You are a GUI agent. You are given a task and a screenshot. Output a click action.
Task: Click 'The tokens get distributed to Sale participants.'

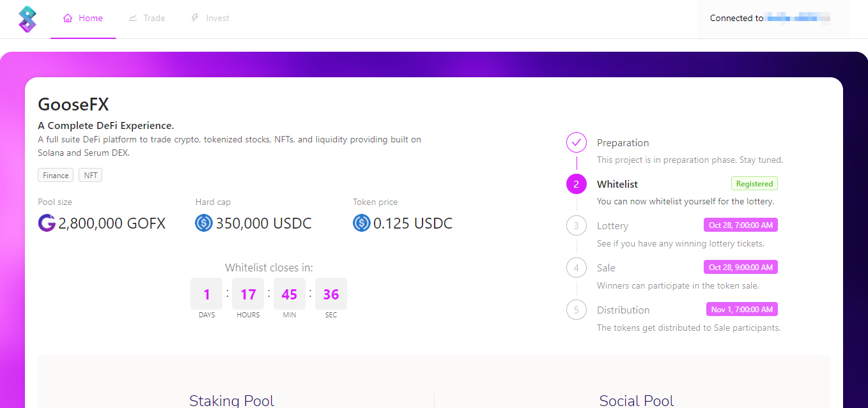[689, 328]
